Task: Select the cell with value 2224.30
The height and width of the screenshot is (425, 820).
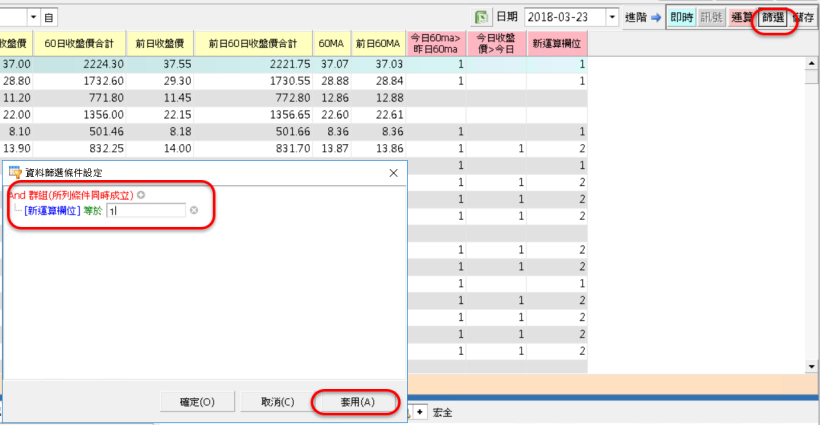Action: pyautogui.click(x=79, y=64)
